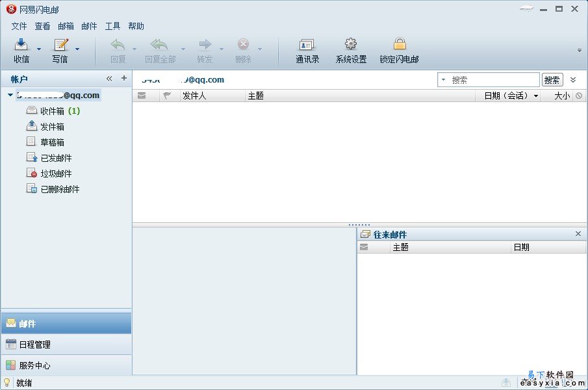The height and width of the screenshot is (390, 588).
Task: Sort by 主题 column in mail list
Action: coord(360,96)
